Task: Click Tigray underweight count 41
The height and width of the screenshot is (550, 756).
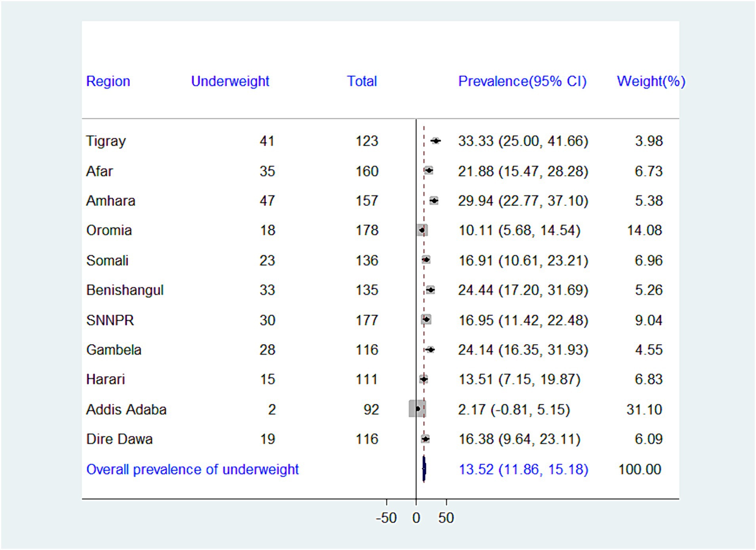Action: click(x=267, y=141)
